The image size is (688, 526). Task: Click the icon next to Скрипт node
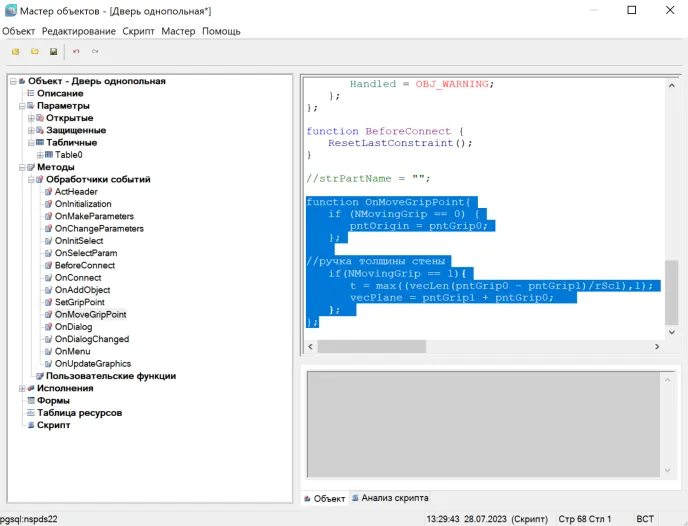click(x=30, y=425)
